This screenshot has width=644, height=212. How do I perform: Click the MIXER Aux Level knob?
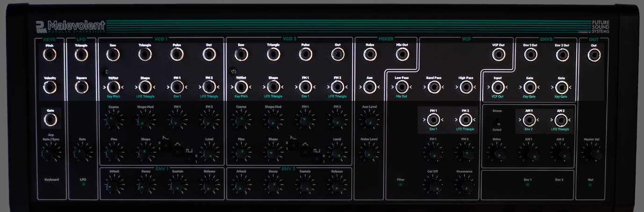point(370,120)
